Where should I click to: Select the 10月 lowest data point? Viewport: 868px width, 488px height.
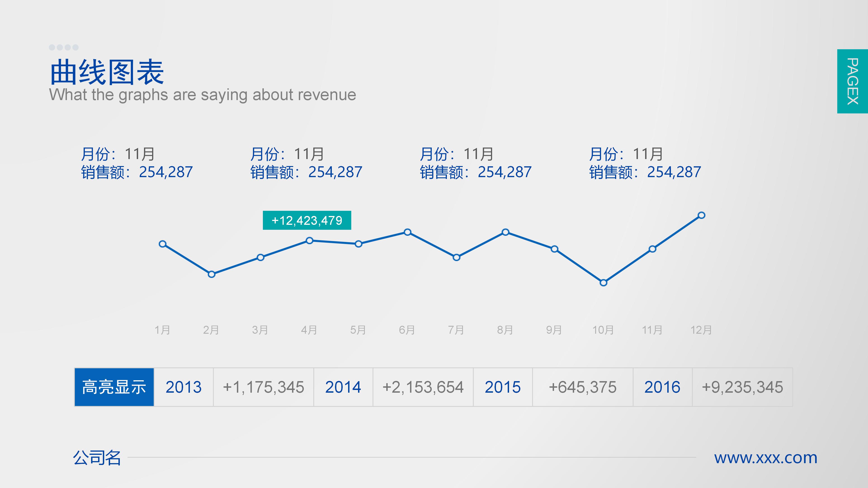click(x=603, y=283)
